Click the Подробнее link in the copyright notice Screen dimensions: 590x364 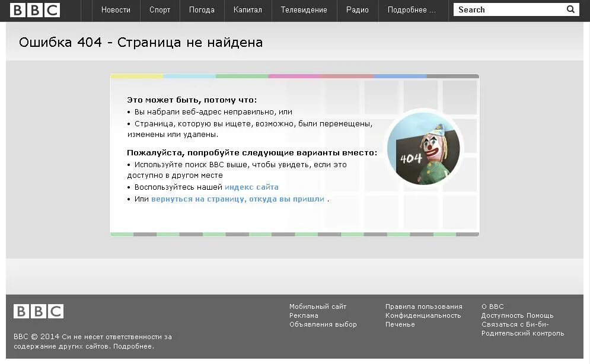pyautogui.click(x=133, y=346)
